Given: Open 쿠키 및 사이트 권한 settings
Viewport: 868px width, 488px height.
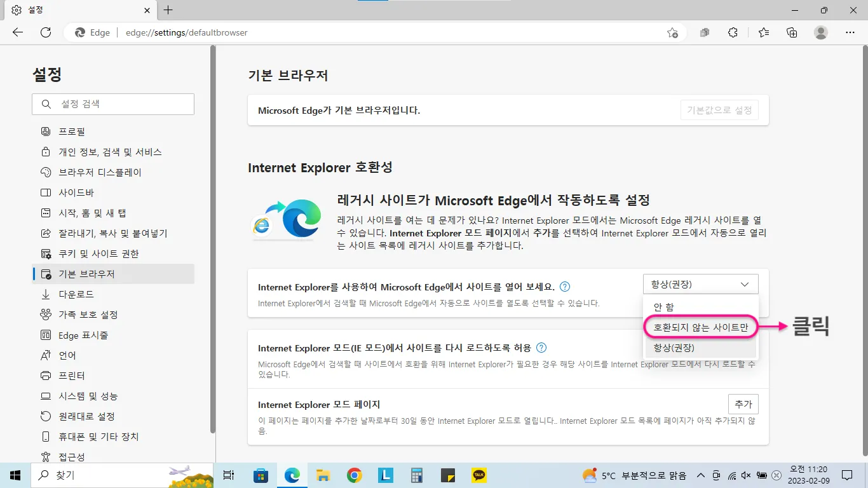Looking at the screenshot, I should 113,254.
